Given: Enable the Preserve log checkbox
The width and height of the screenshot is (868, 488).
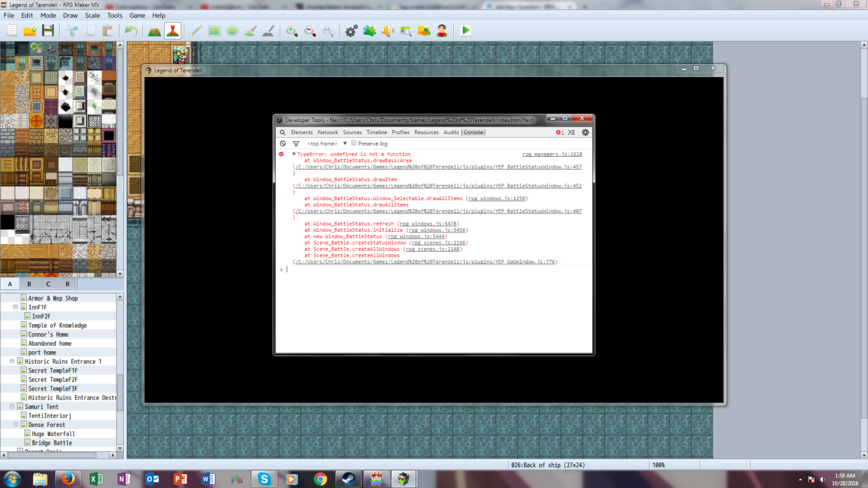Looking at the screenshot, I should tap(354, 143).
